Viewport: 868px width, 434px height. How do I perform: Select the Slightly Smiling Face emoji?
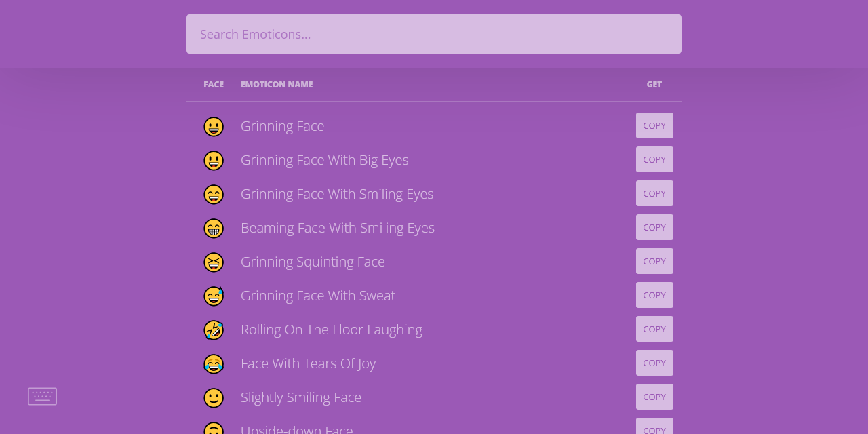214,397
